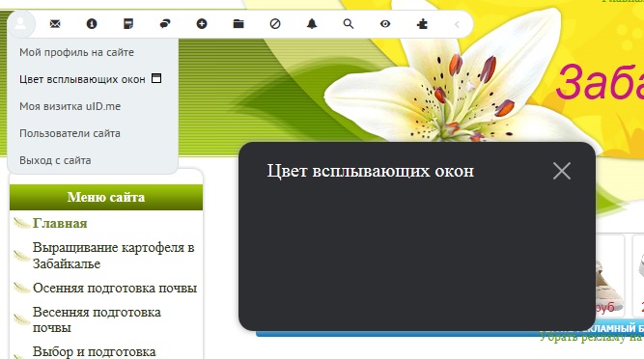Choose 'Цвет всплывающих окон' menu entry
This screenshot has width=644, height=359.
82,79
